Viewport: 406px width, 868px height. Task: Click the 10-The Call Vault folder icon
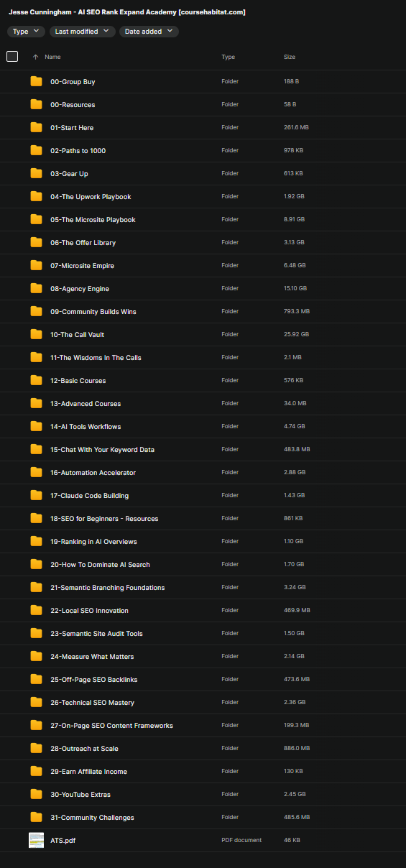point(36,335)
